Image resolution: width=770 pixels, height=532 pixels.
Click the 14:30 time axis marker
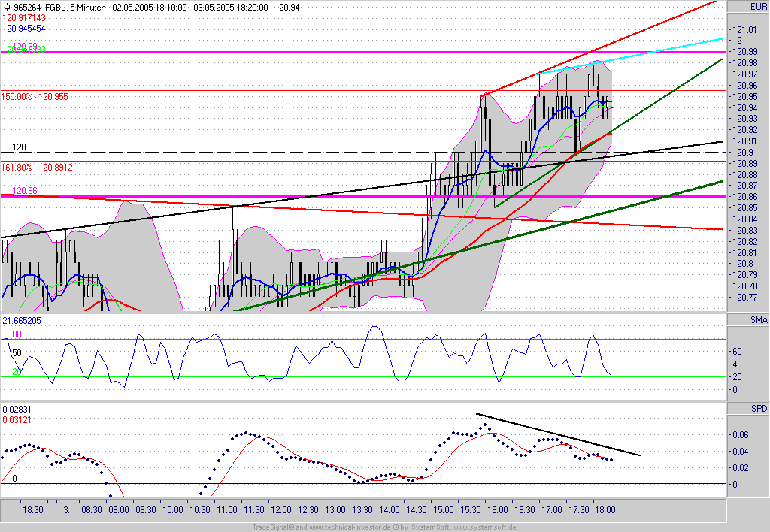(x=417, y=510)
